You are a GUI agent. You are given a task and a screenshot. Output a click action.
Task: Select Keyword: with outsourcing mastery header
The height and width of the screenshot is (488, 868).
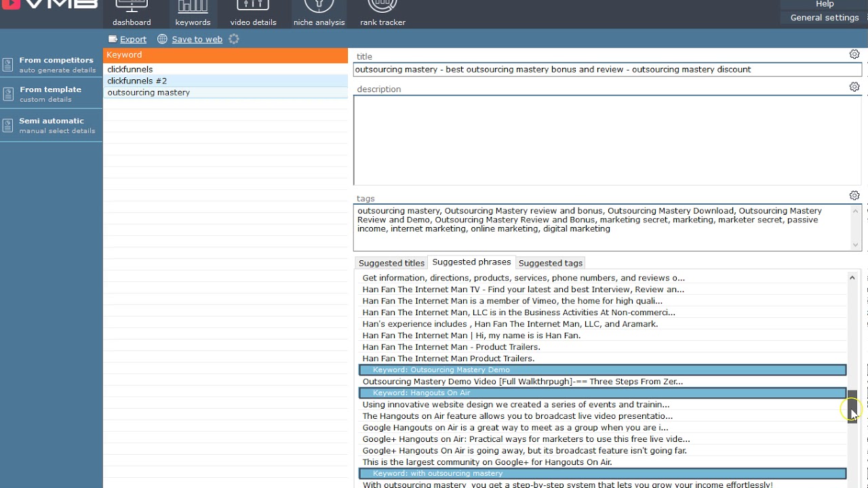point(602,474)
